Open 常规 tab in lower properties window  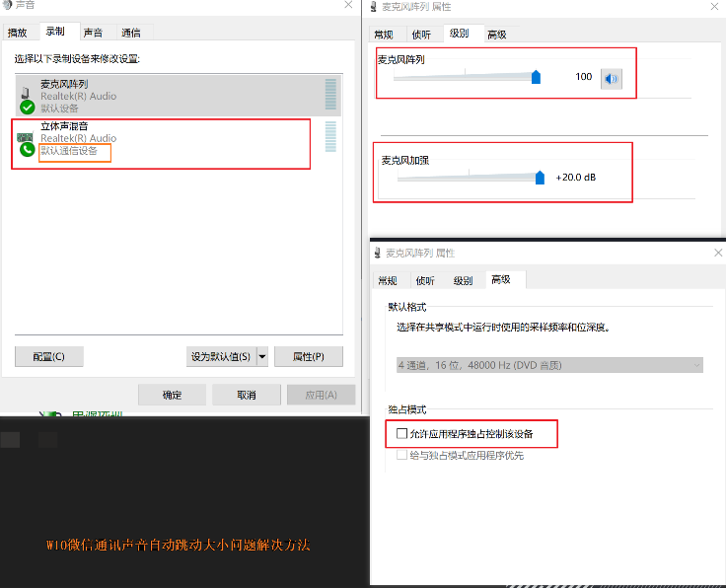[388, 280]
